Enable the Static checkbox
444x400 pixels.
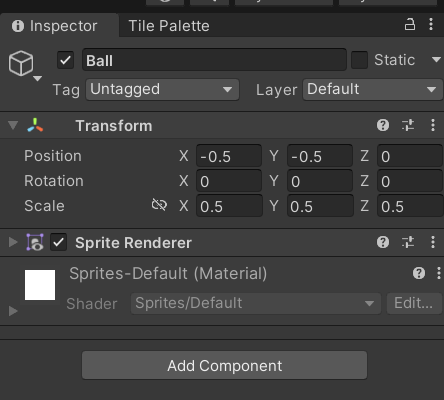click(x=359, y=60)
